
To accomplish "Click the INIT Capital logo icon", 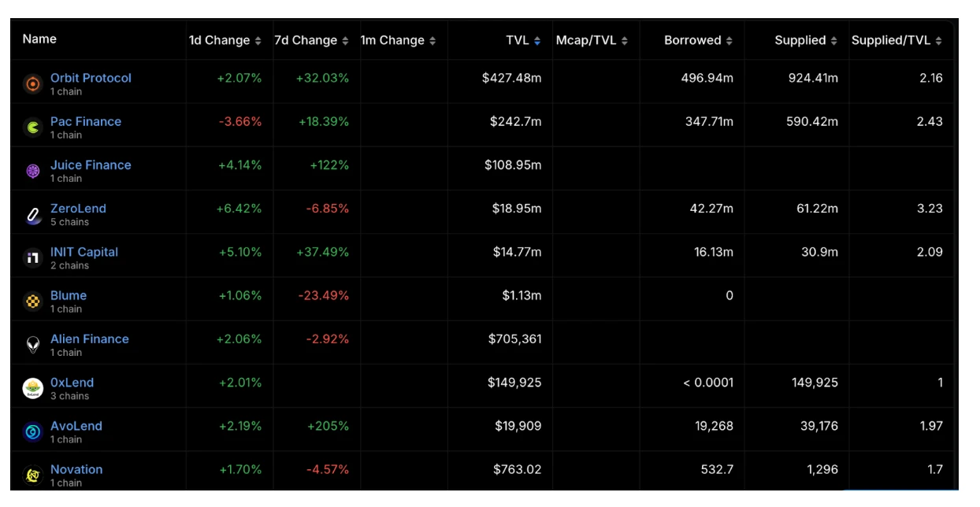I will (x=32, y=257).
